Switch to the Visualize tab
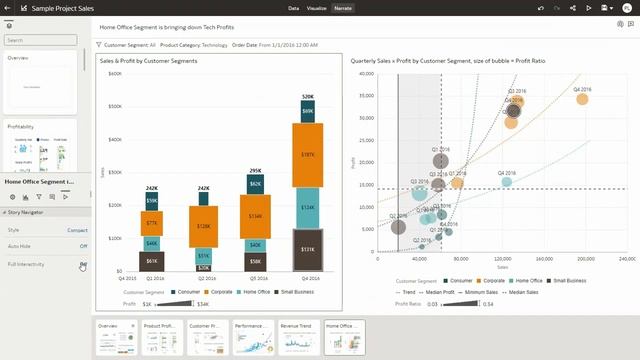The width and height of the screenshot is (640, 360). [x=316, y=8]
